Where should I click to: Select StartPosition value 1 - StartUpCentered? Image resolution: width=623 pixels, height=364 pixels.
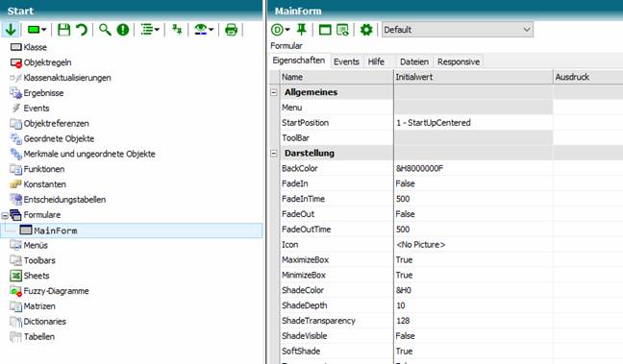[473, 123]
